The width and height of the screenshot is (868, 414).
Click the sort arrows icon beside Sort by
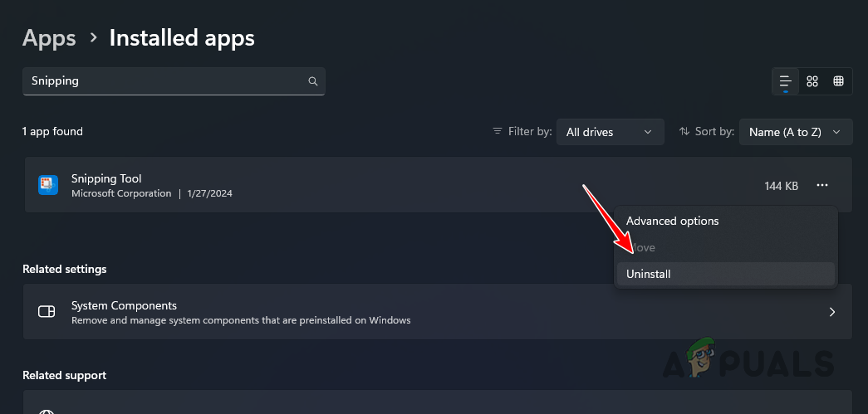(x=684, y=131)
